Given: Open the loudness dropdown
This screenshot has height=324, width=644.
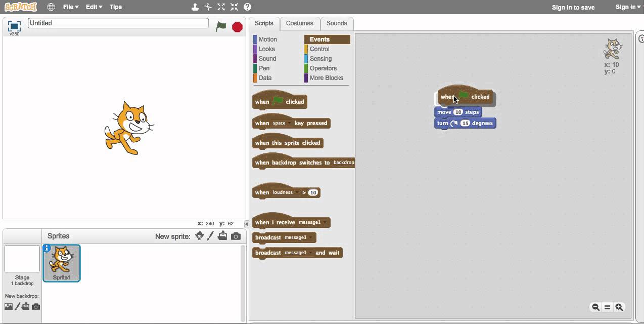Looking at the screenshot, I should (286, 192).
